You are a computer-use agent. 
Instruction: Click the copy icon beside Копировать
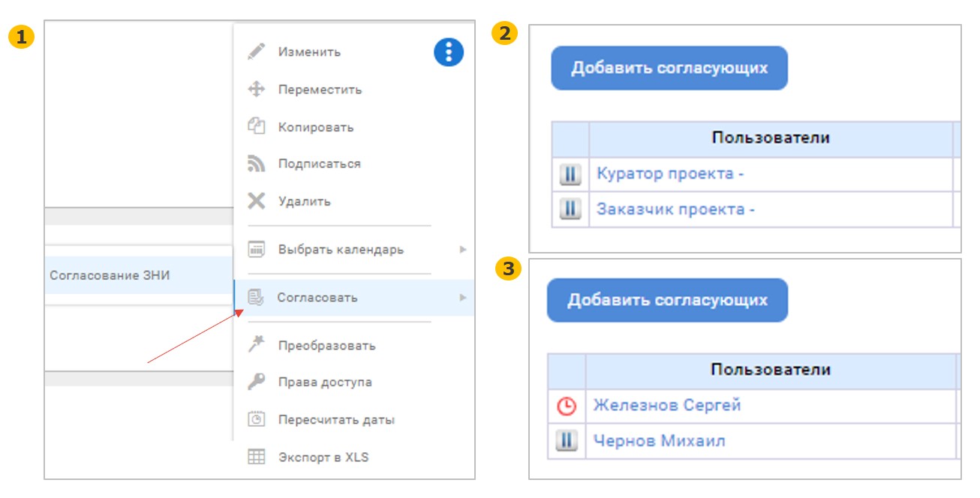(257, 127)
